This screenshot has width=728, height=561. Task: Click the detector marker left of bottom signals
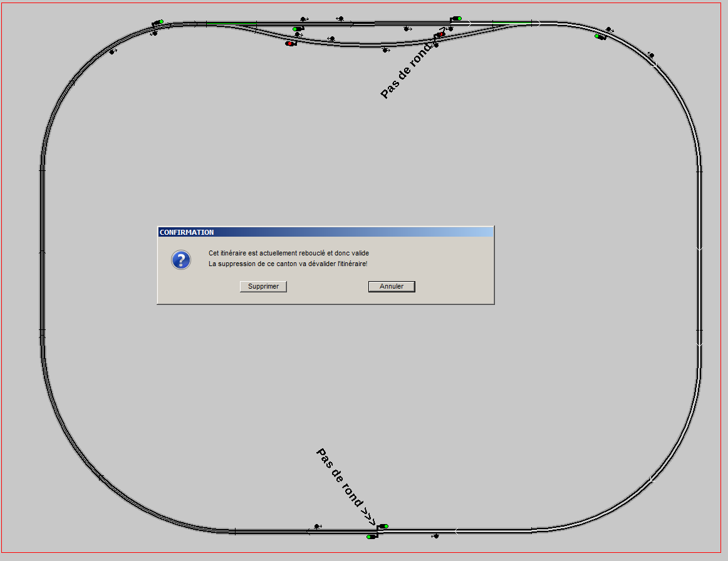[318, 527]
